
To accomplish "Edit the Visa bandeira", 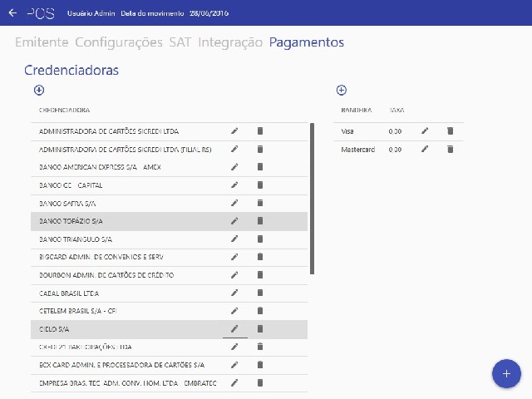I will 425,131.
